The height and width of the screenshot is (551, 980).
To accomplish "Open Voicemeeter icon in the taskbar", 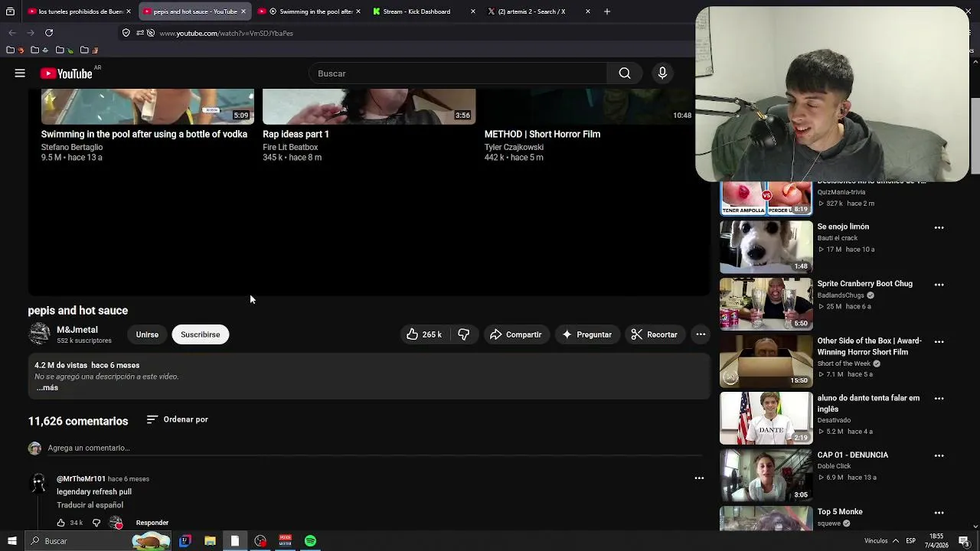I will [x=285, y=541].
